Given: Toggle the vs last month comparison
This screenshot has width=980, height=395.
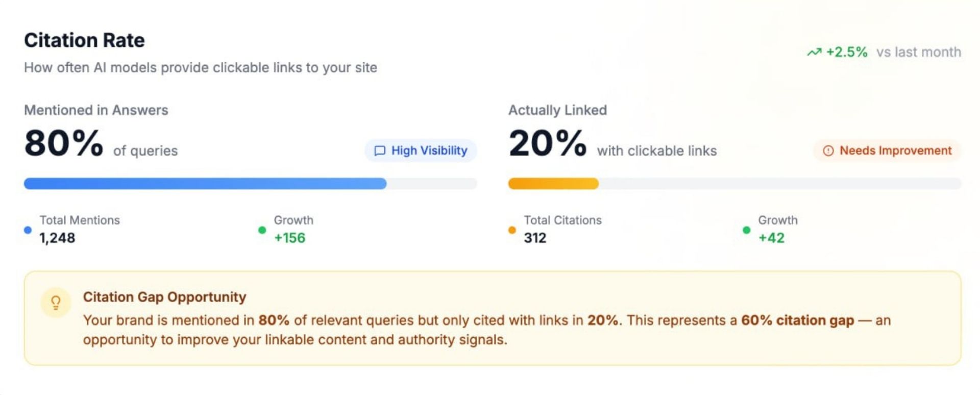Looking at the screenshot, I should 918,52.
